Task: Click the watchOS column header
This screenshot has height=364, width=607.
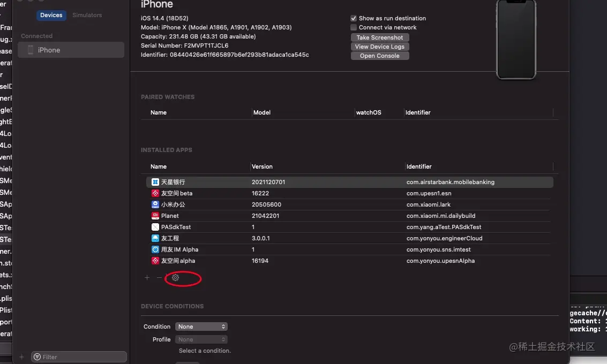Action: point(369,112)
